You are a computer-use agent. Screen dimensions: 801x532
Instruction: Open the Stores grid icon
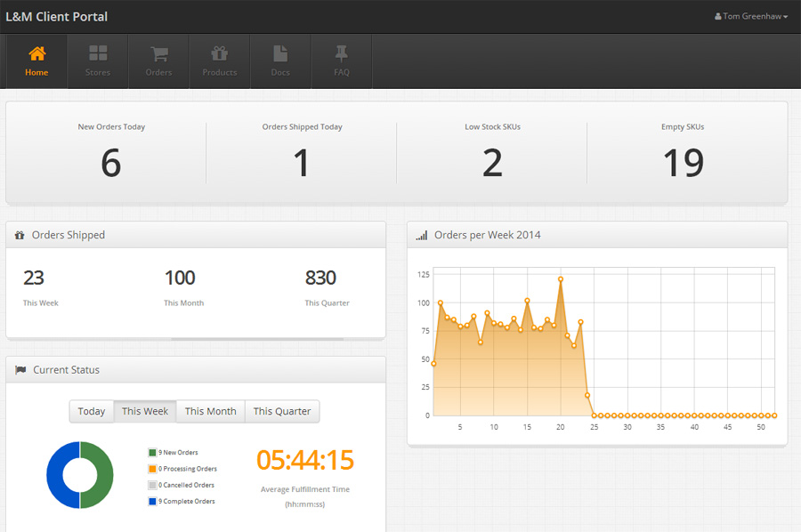tap(98, 53)
